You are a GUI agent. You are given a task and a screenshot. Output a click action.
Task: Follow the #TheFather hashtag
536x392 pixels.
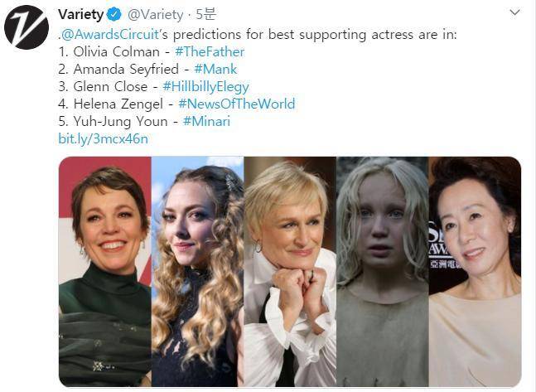[210, 51]
